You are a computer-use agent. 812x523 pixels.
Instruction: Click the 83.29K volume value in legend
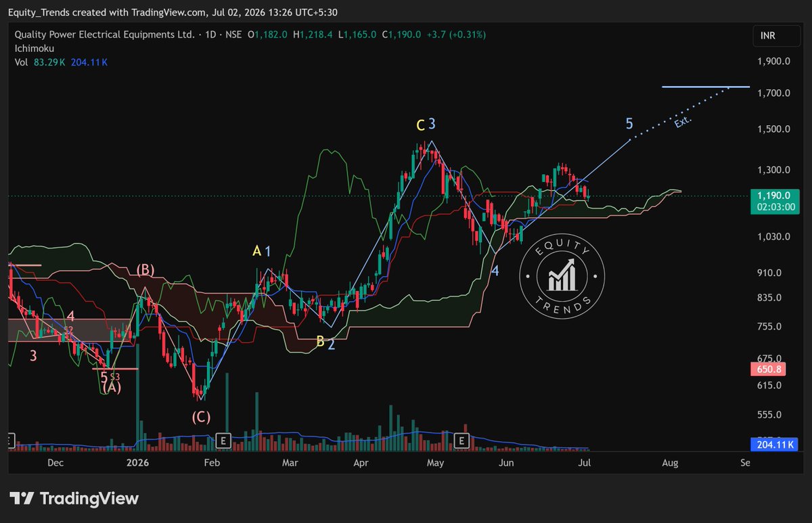[49, 62]
